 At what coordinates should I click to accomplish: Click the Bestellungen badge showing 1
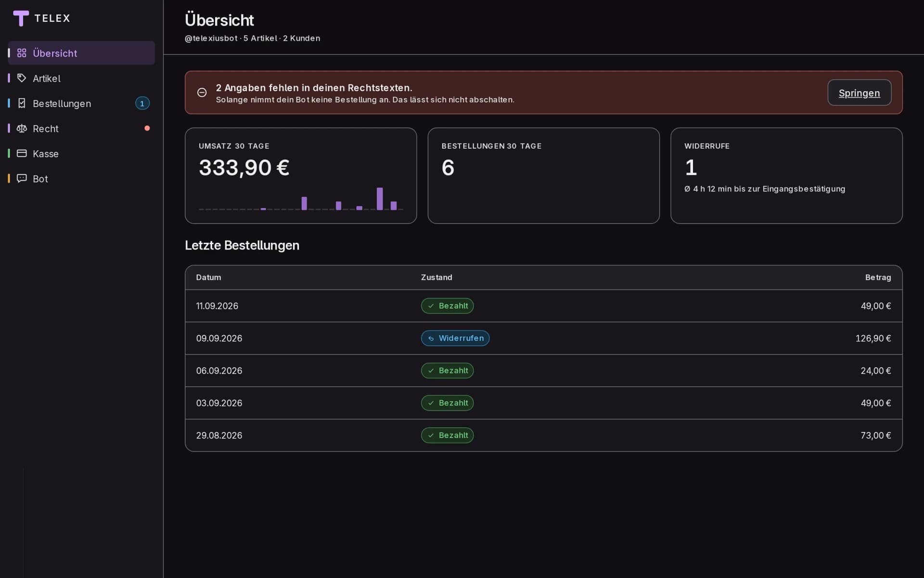142,104
